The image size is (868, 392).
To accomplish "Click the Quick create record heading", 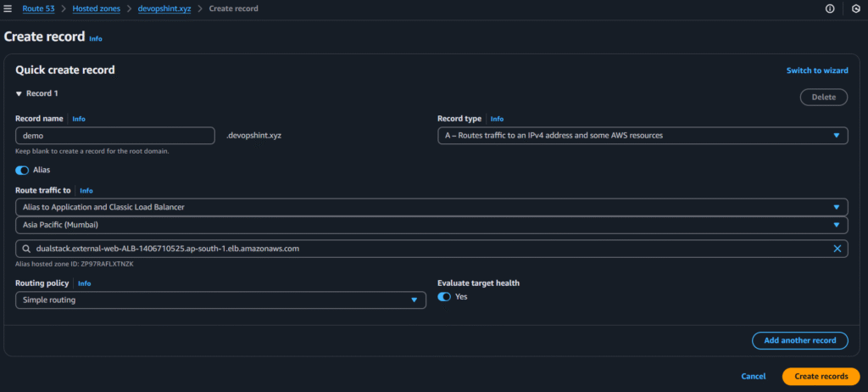I will pyautogui.click(x=65, y=70).
